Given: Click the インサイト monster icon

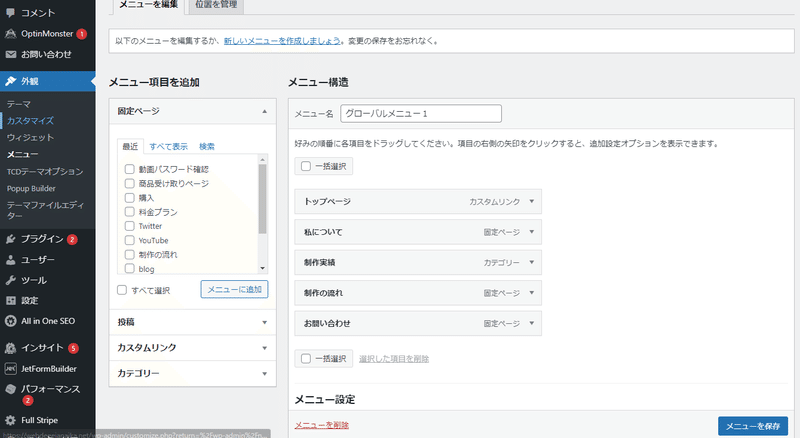Looking at the screenshot, I should coord(11,348).
